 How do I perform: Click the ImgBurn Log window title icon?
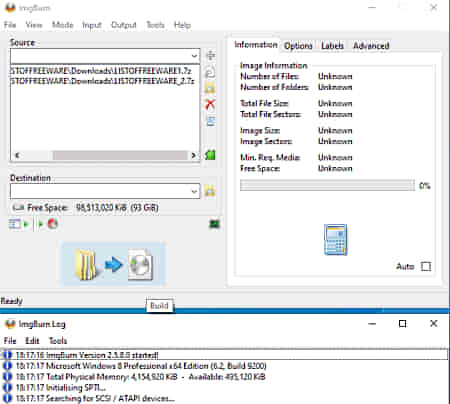[x=10, y=324]
